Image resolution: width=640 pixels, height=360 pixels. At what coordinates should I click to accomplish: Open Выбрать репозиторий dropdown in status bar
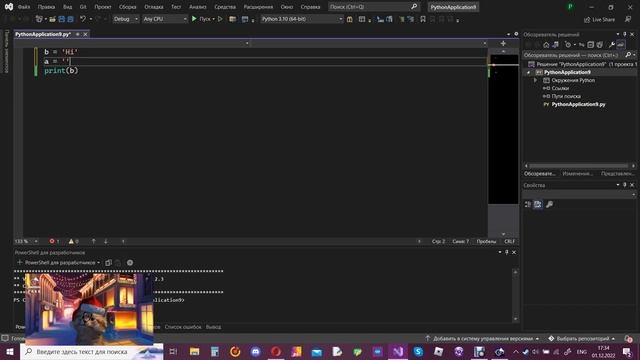581,338
